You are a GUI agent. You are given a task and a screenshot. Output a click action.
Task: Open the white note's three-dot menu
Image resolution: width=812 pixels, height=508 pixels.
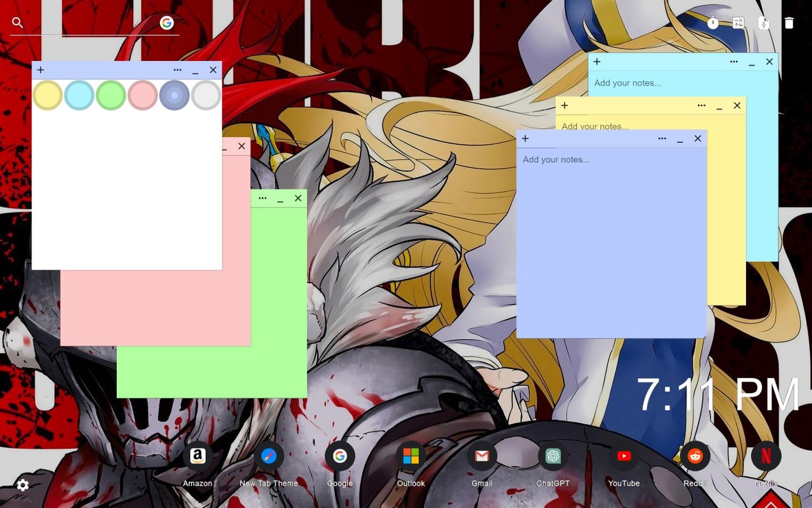pos(178,70)
